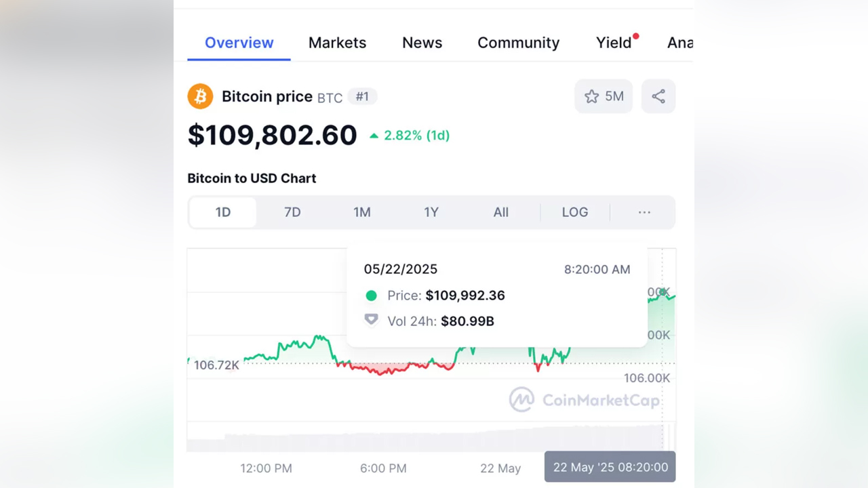Add Bitcoin to watchlist via star icon
Viewport: 868px width, 488px height.
tap(593, 96)
